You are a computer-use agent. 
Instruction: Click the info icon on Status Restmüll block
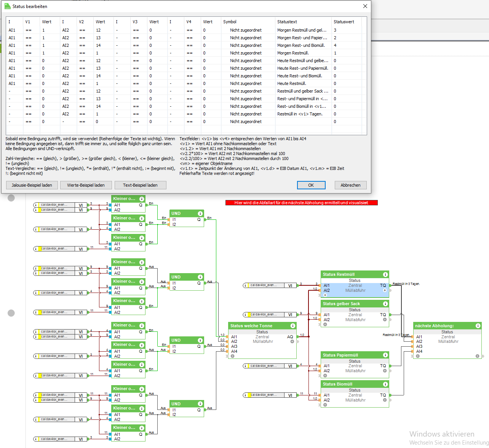(385, 274)
